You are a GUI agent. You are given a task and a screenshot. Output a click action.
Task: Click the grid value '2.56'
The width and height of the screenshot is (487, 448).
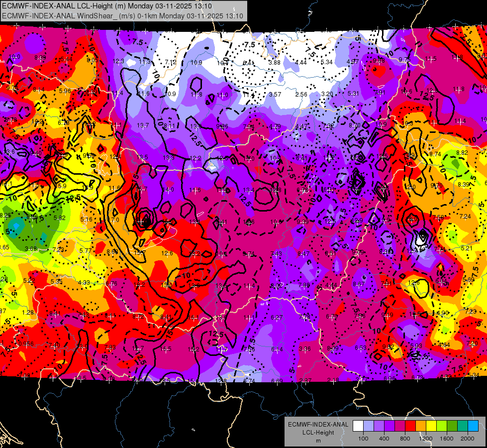[x=301, y=95]
